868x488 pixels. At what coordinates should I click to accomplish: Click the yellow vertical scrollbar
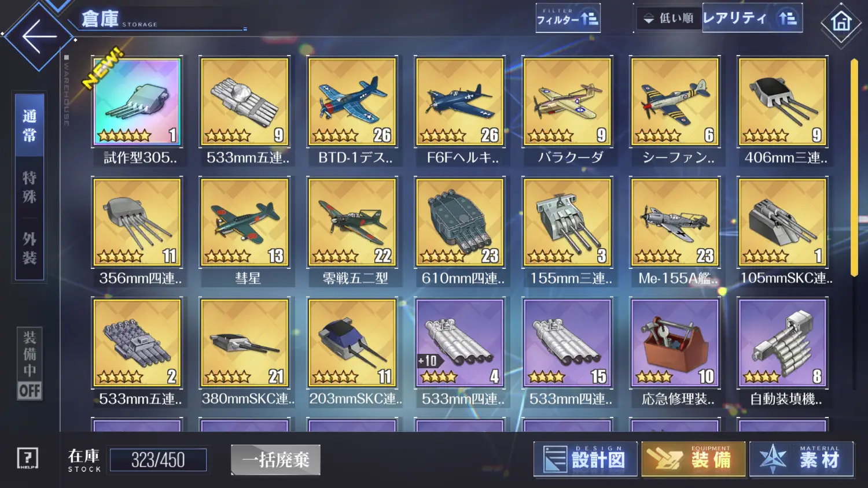pyautogui.click(x=854, y=168)
